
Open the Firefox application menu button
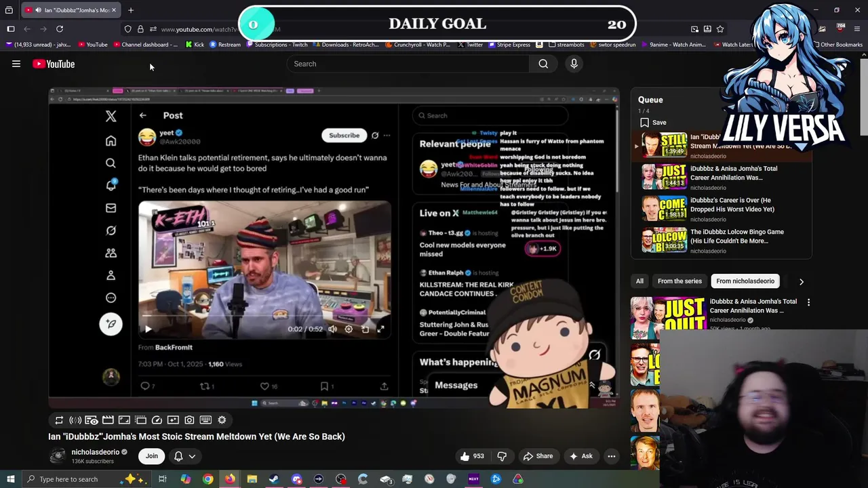(x=857, y=29)
